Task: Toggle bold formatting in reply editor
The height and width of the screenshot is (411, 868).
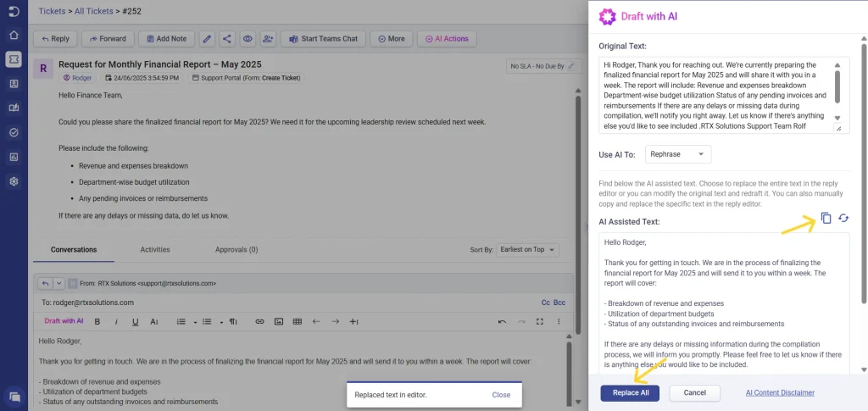Action: click(97, 321)
